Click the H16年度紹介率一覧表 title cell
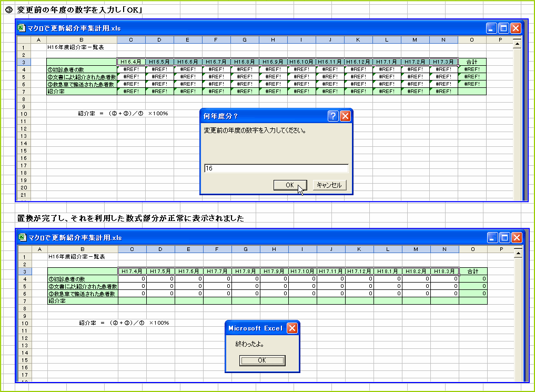Viewport: 535px width, 392px height. click(x=76, y=47)
